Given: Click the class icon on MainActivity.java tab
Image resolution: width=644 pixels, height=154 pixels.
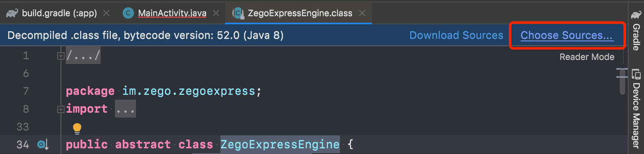Looking at the screenshot, I should [128, 13].
